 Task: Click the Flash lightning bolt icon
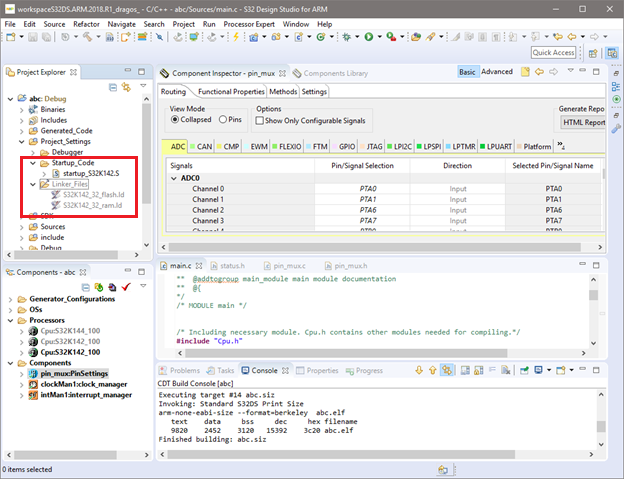(x=236, y=37)
